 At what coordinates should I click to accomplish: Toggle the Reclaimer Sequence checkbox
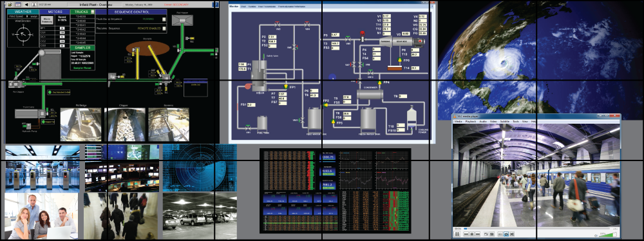(x=164, y=29)
